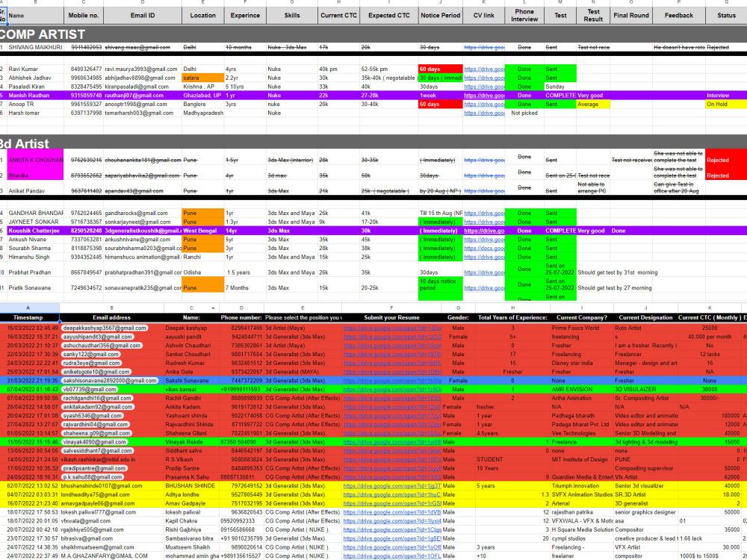The width and height of the screenshot is (747, 560).
Task: Select column A letter header in lower sheet
Action: pos(28,308)
